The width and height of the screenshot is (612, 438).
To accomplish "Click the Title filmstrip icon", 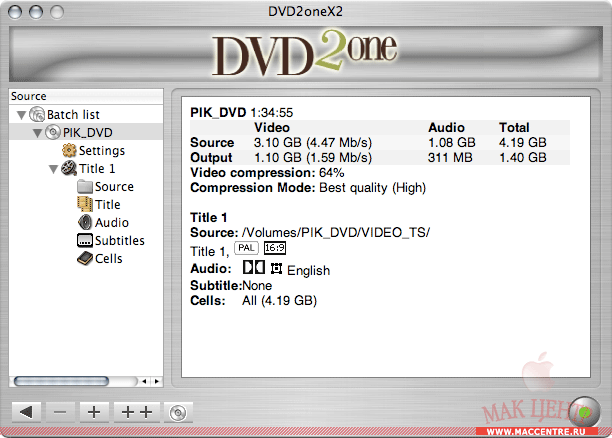I will (x=85, y=204).
